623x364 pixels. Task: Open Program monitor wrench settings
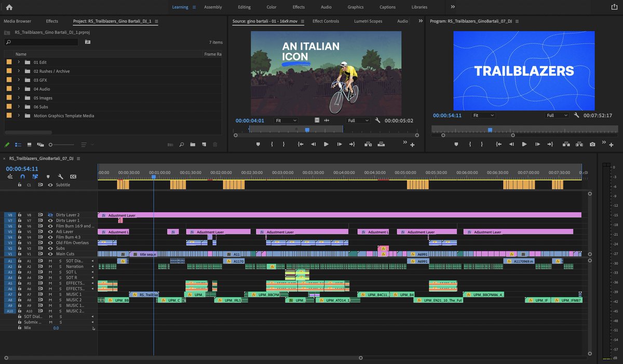576,115
